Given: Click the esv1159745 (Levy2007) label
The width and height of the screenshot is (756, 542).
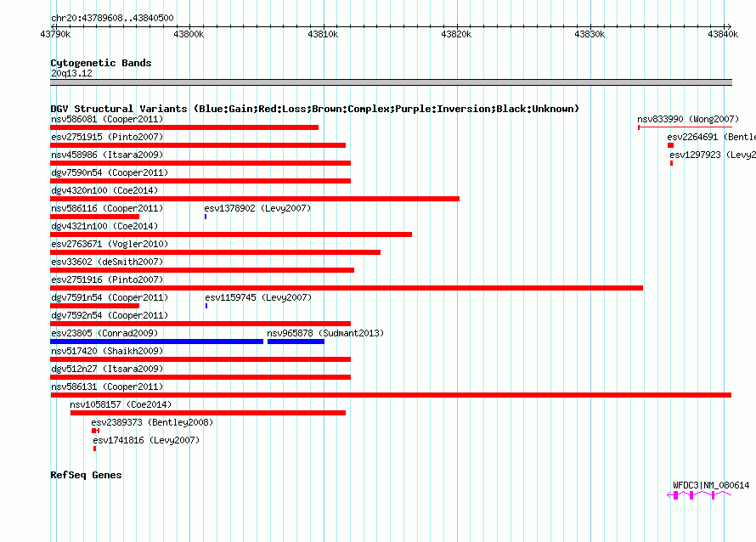Looking at the screenshot, I should pyautogui.click(x=258, y=297).
